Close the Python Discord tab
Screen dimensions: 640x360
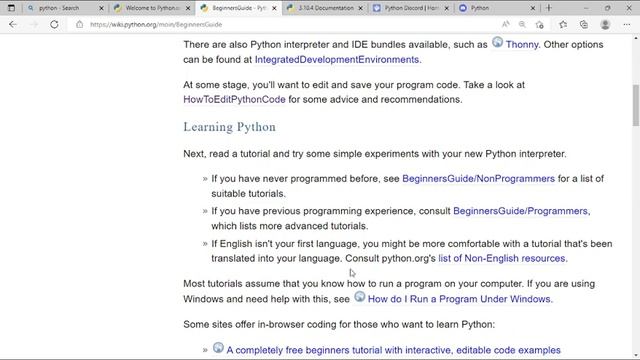[447, 8]
